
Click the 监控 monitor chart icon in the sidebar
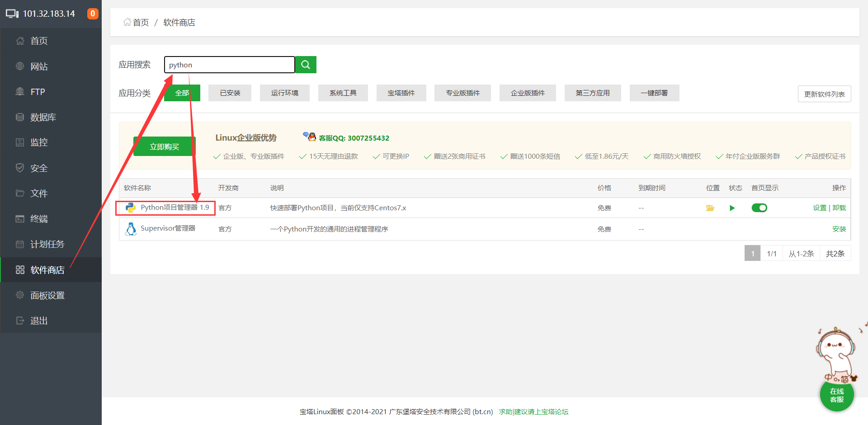20,142
